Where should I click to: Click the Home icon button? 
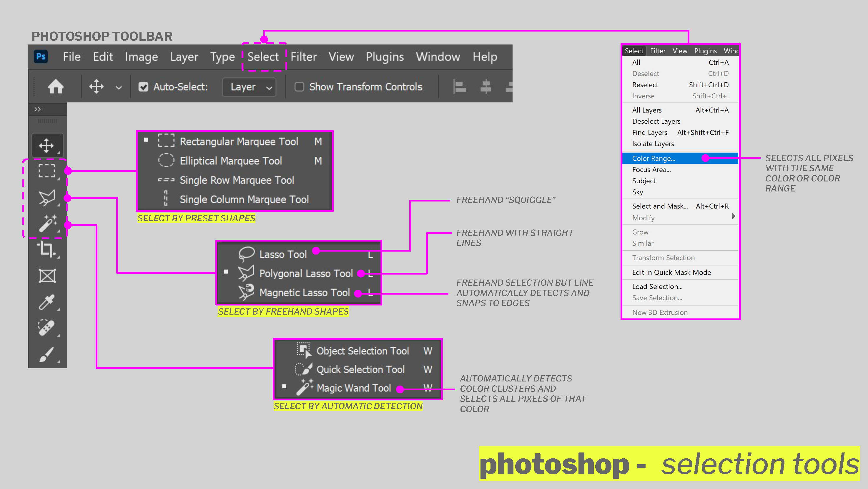click(56, 87)
